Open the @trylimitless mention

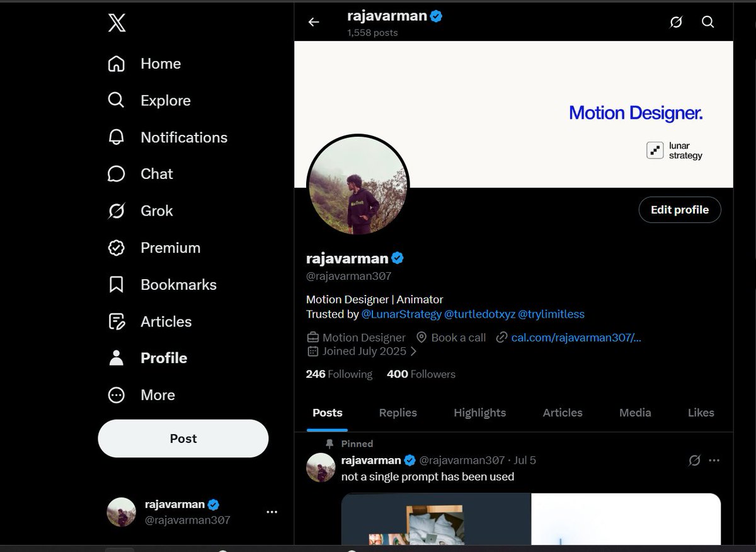[x=551, y=314]
